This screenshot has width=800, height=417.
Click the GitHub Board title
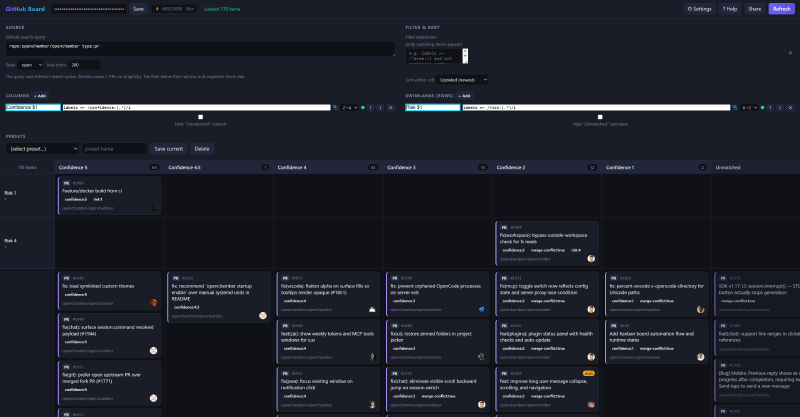coord(25,9)
